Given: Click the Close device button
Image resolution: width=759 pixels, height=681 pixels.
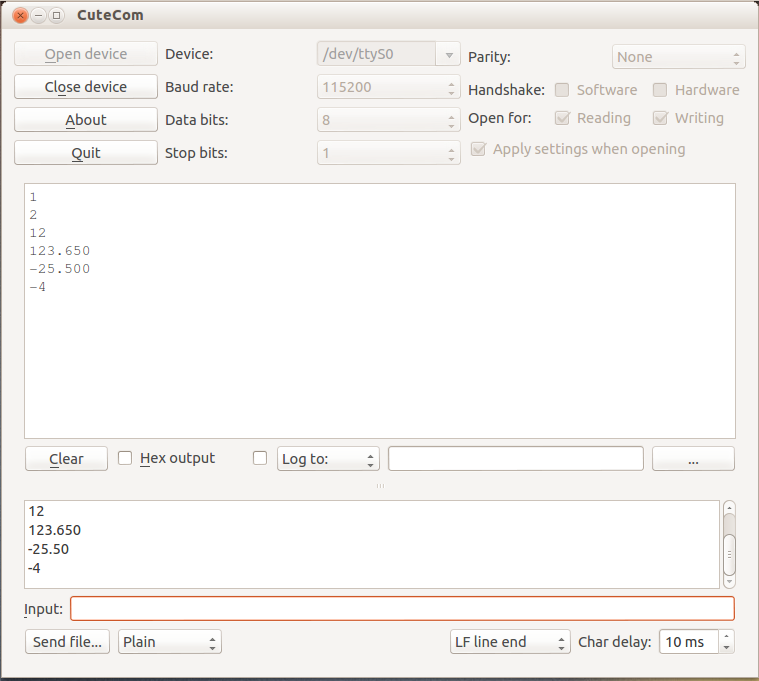Looking at the screenshot, I should pos(86,87).
